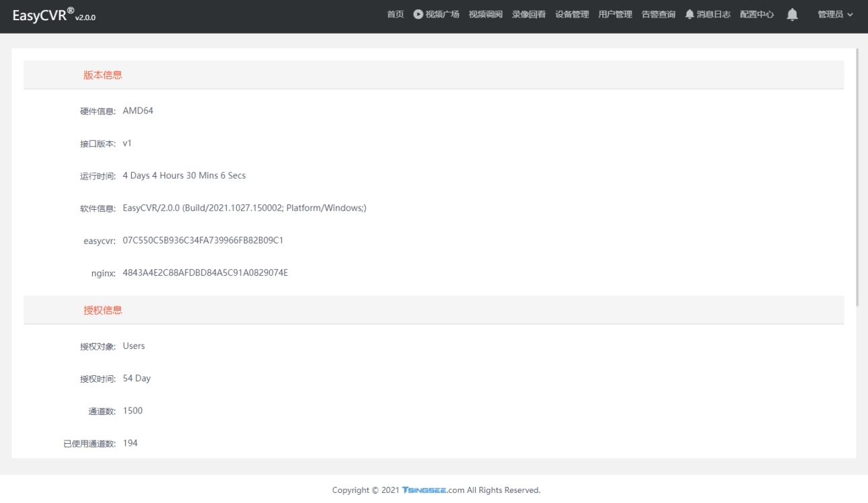Follow the Tsingsee.com footer link
Viewport: 868px width, 503px height.
pyautogui.click(x=433, y=490)
